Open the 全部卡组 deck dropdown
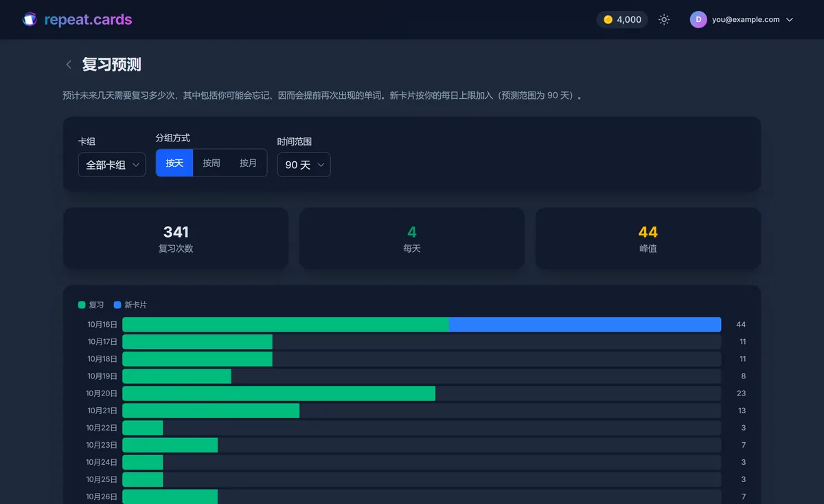The height and width of the screenshot is (504, 824). click(112, 165)
